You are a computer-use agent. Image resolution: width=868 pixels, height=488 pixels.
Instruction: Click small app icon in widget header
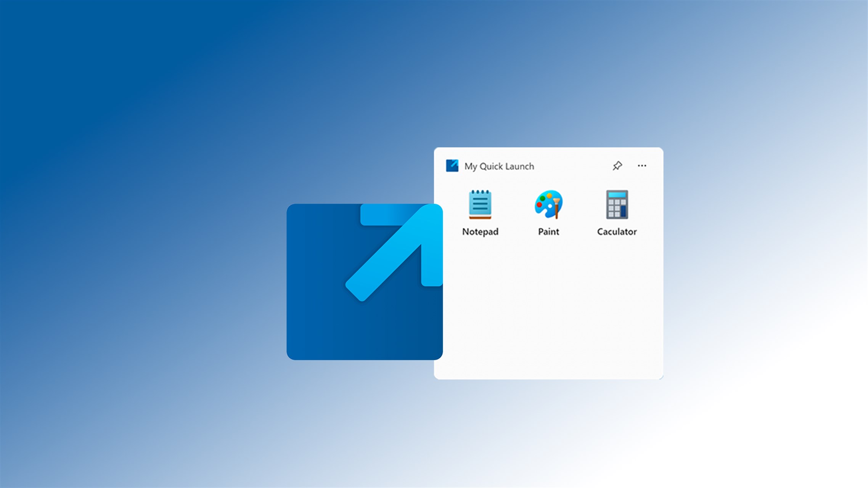pos(452,166)
